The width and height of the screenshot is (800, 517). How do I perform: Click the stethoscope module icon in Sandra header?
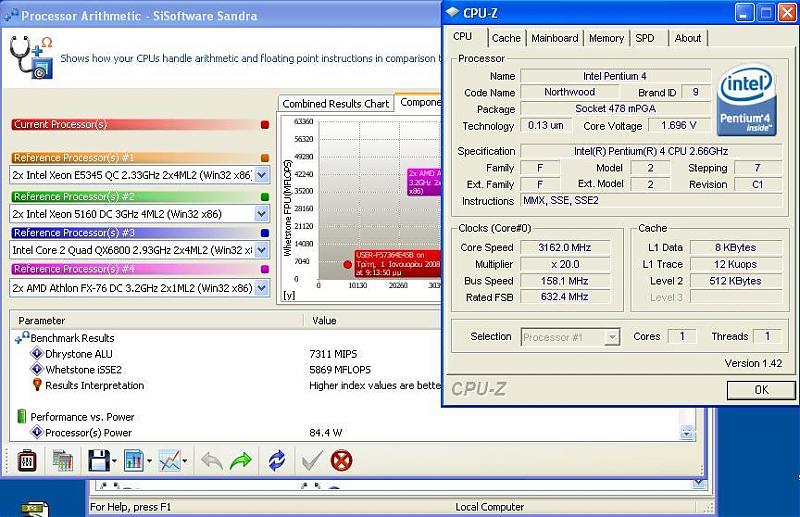[x=31, y=57]
